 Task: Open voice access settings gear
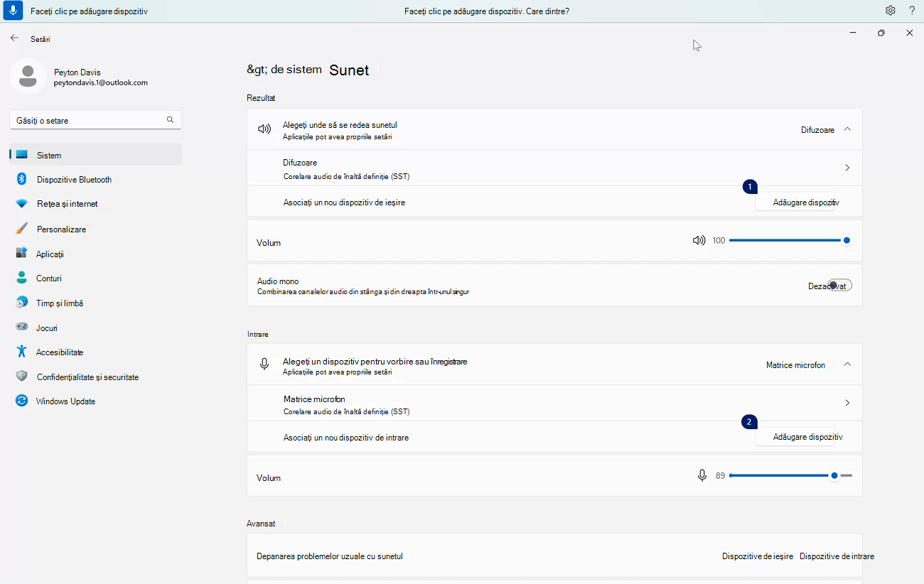890,11
